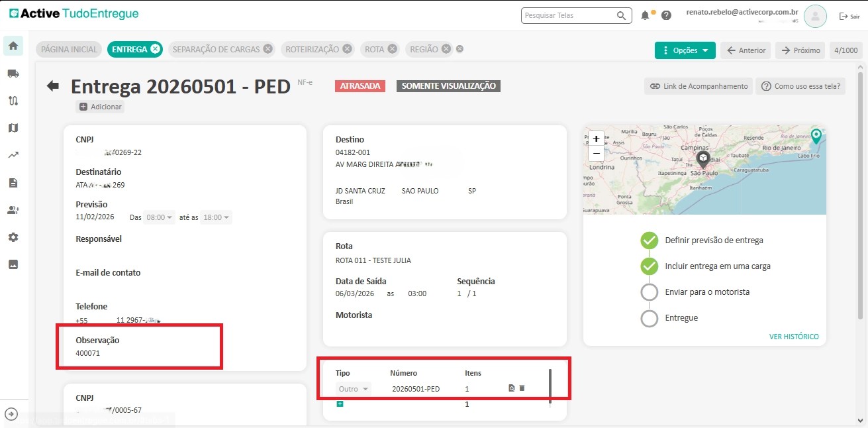The image size is (868, 428).
Task: Close the SEPARAÇÃO DE CARGAS tab
Action: (267, 49)
